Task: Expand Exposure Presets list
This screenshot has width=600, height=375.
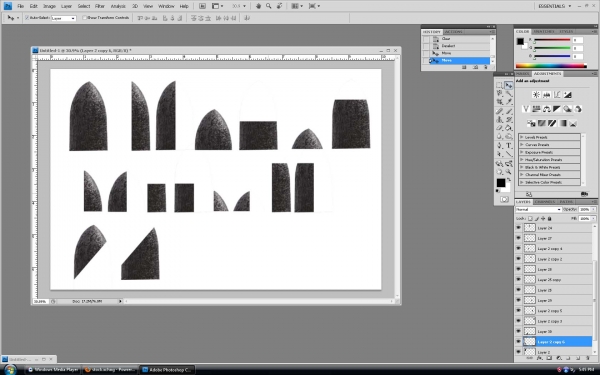Action: coord(521,152)
